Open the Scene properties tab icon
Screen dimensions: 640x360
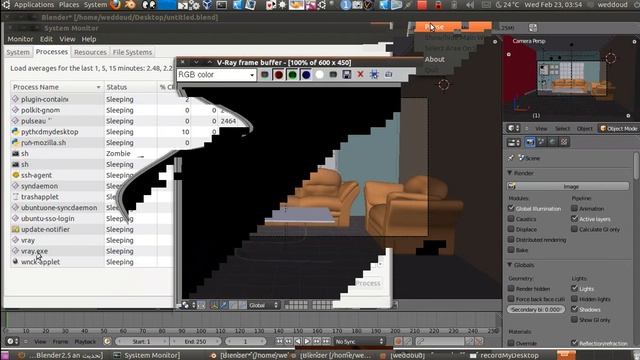[x=541, y=142]
